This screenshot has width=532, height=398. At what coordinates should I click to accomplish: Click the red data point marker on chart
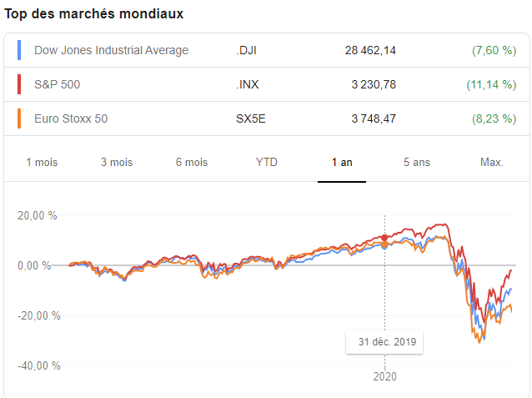click(385, 238)
